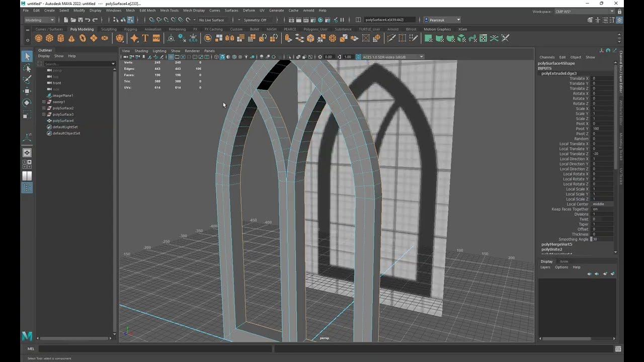Click the Outliner horizontal scrollbar
Screen dimensions: 644x362
coord(74,338)
